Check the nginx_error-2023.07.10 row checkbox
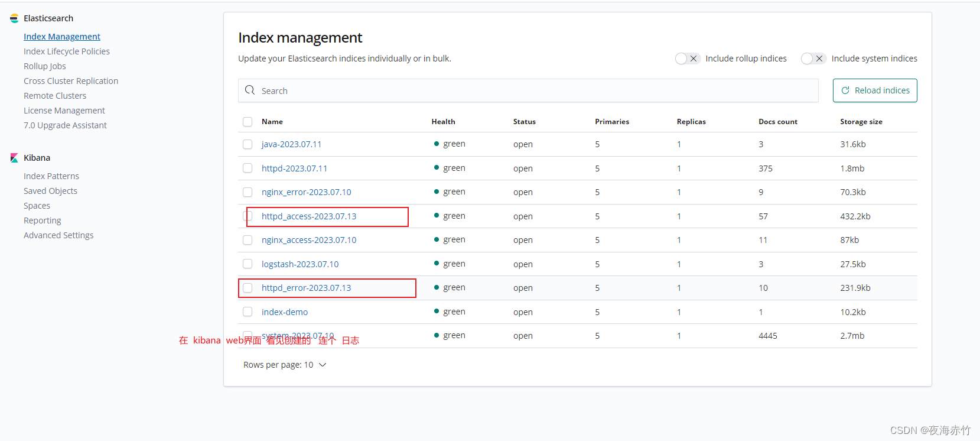Image resolution: width=980 pixels, height=441 pixels. (x=248, y=192)
